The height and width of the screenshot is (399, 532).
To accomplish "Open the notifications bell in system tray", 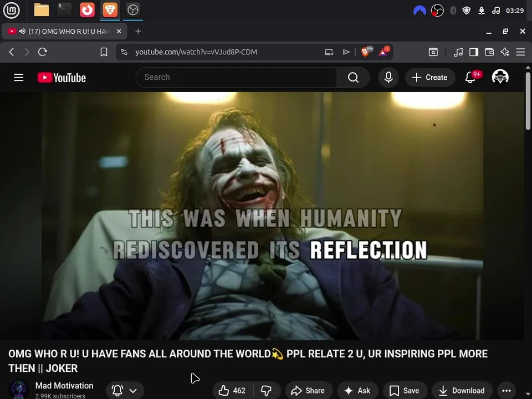I will (481, 11).
